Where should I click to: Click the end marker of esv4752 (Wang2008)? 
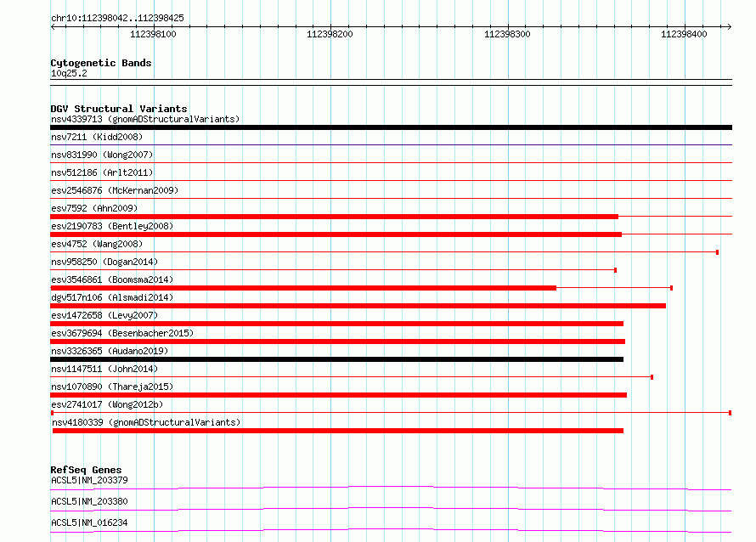[x=718, y=252]
